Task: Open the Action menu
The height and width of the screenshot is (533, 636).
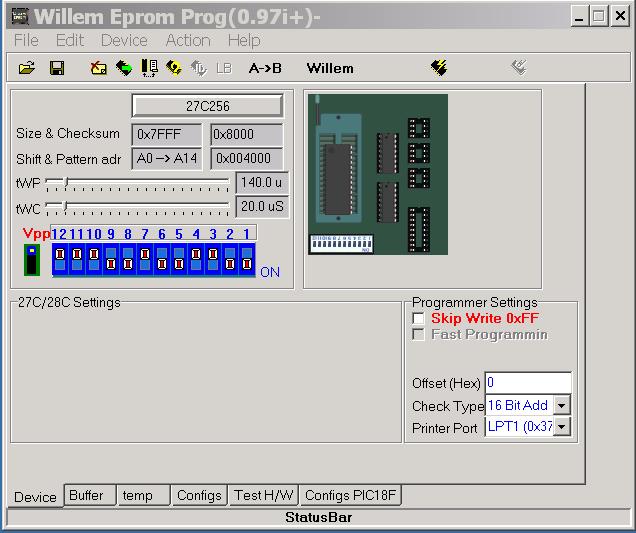Action: tap(188, 40)
